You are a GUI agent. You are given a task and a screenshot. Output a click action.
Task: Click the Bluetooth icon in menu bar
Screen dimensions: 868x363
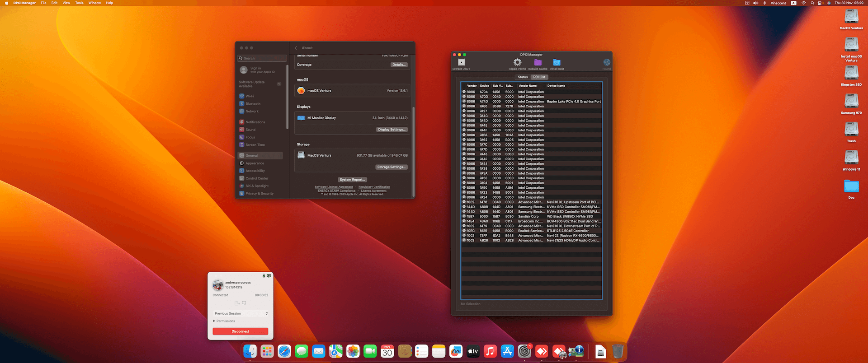765,3
